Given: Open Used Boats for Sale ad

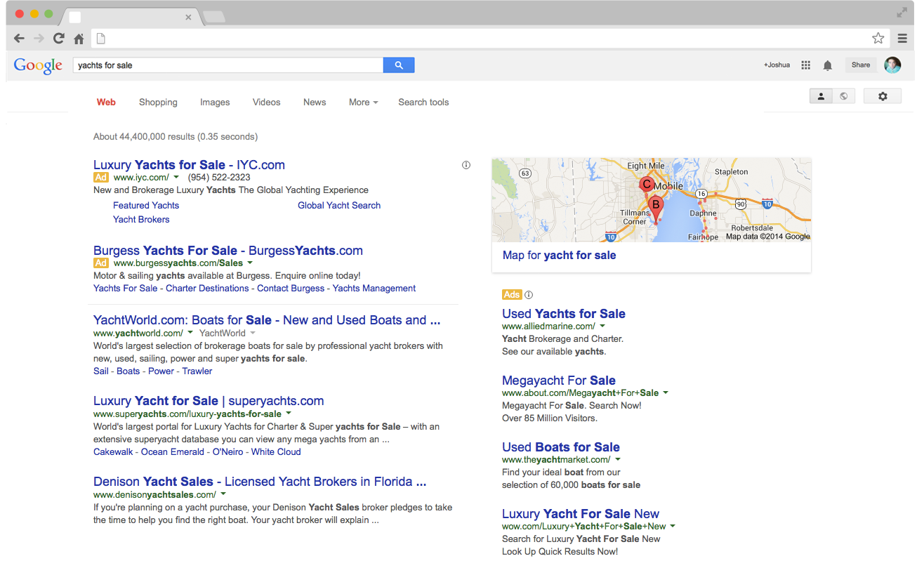Looking at the screenshot, I should (x=561, y=447).
